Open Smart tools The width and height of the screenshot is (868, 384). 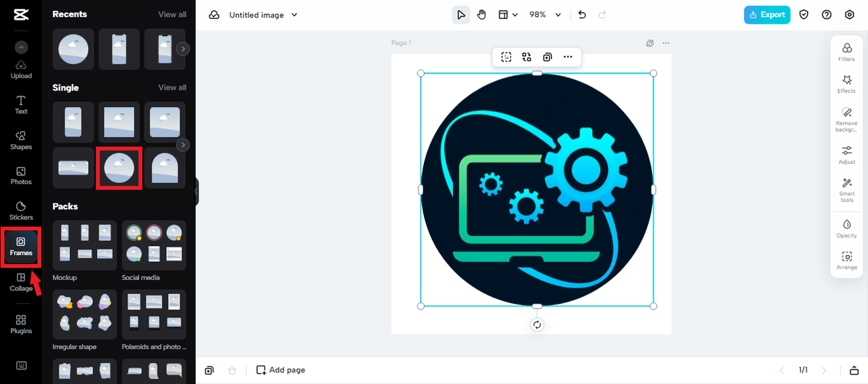coord(846,190)
